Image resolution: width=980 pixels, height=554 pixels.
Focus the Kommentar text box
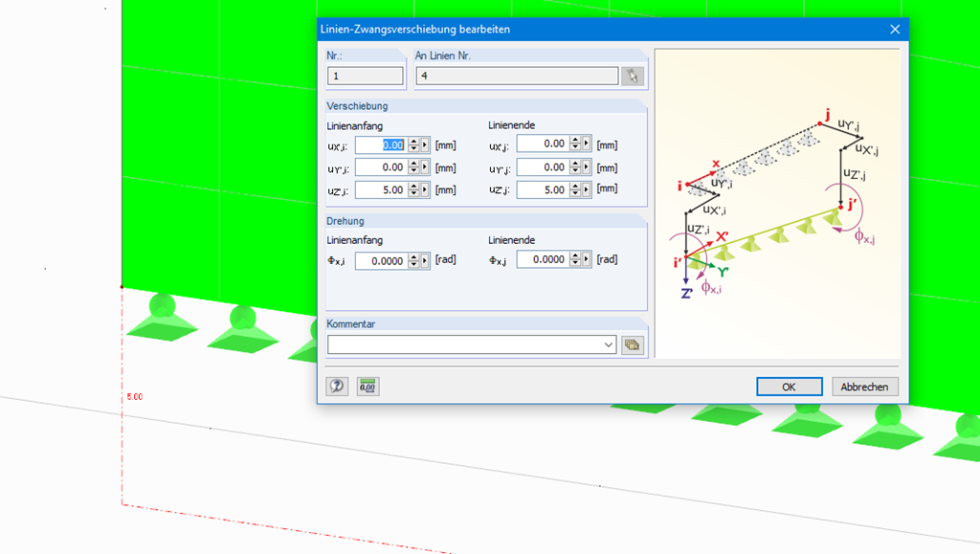(464, 344)
